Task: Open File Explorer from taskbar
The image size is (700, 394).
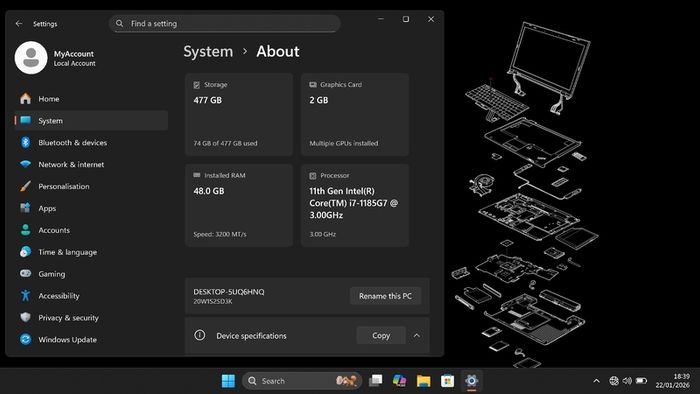Action: point(423,381)
